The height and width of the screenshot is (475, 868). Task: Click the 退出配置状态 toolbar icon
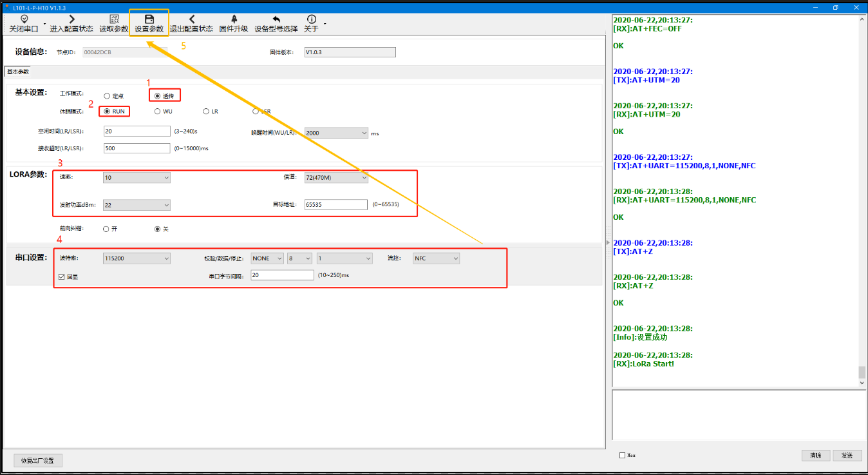click(x=191, y=19)
